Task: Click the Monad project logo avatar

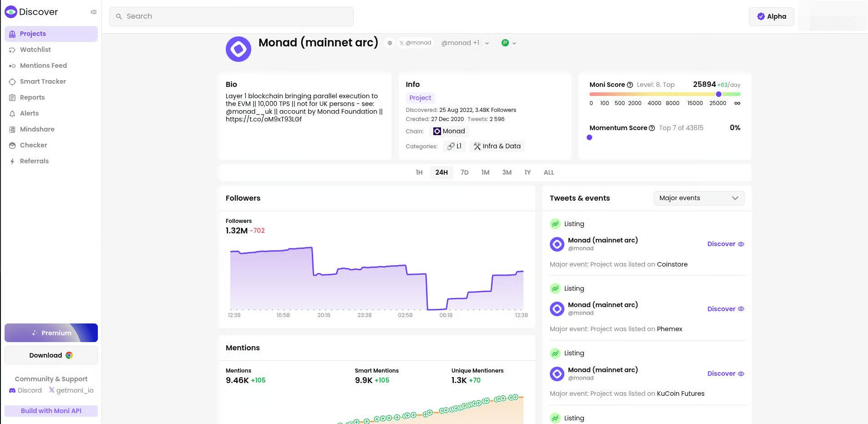Action: coord(239,49)
